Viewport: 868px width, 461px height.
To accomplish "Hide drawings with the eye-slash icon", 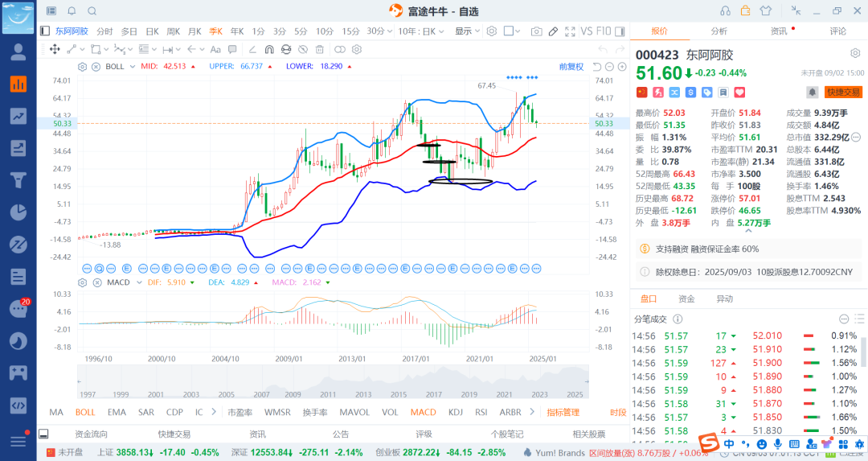I will point(301,49).
